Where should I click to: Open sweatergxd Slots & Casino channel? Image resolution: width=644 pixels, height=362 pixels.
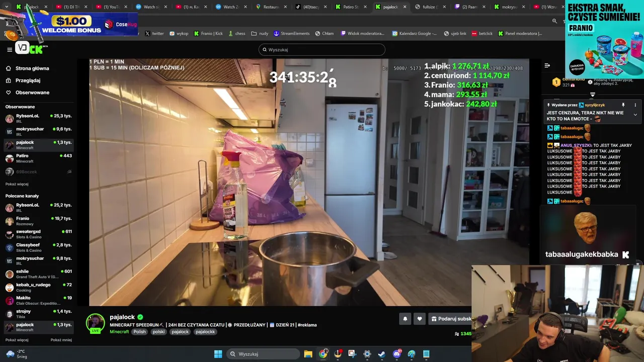38,234
